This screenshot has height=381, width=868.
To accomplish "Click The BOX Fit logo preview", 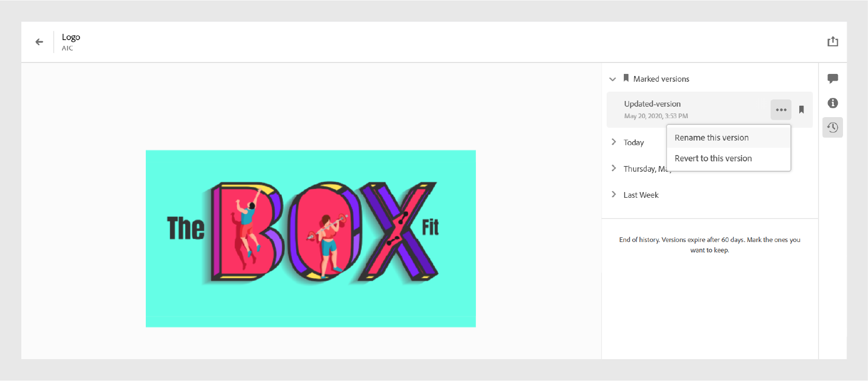I will point(311,238).
